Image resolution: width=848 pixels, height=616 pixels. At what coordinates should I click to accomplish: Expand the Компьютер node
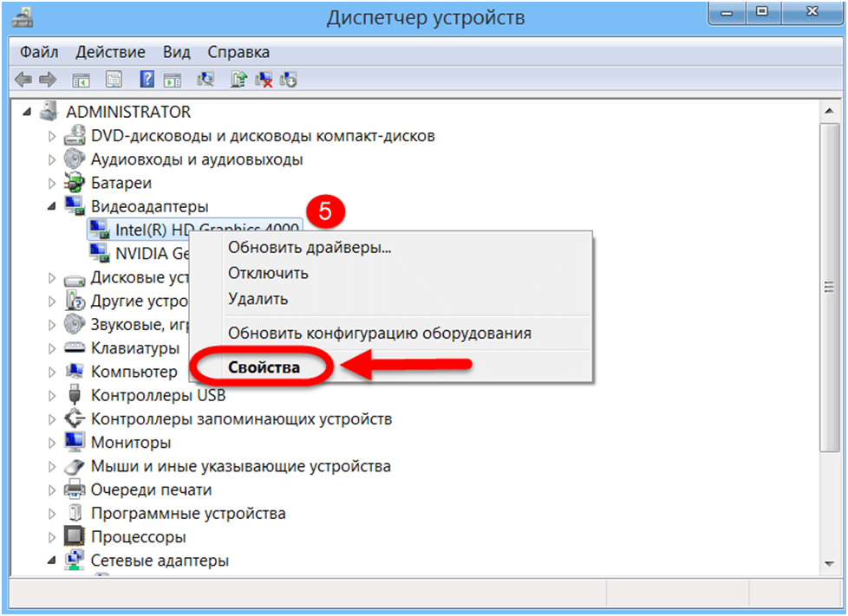click(52, 372)
